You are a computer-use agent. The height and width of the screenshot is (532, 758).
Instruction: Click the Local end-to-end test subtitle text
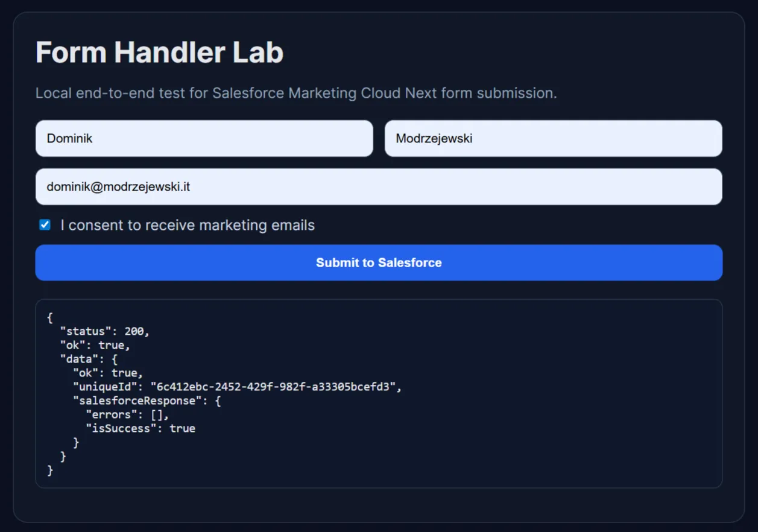pyautogui.click(x=296, y=93)
